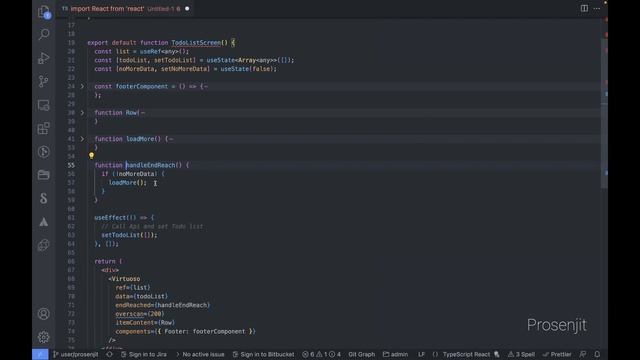The width and height of the screenshot is (640, 360).
Task: Open the editor More Actions menu
Action: (597, 8)
